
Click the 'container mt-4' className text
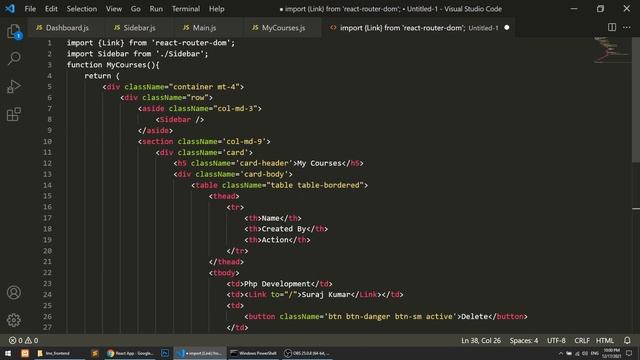click(204, 87)
